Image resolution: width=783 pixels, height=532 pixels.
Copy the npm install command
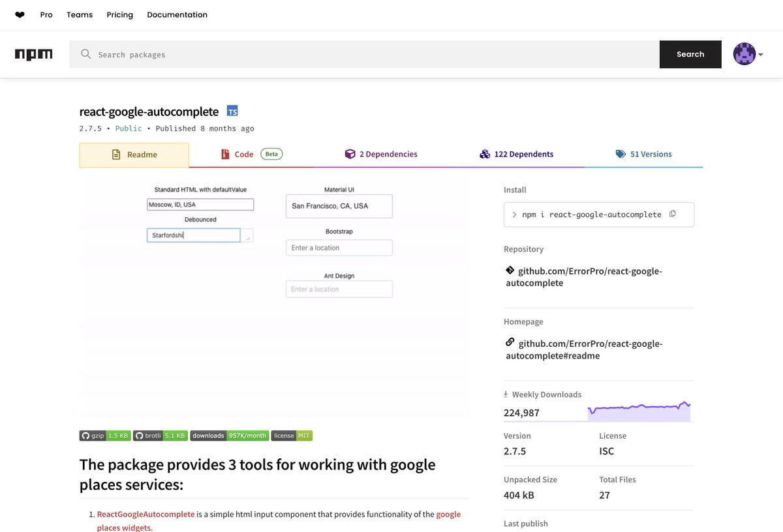673,214
